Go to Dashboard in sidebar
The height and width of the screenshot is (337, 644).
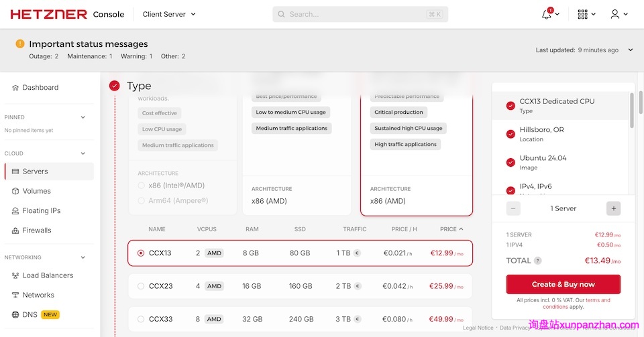40,88
